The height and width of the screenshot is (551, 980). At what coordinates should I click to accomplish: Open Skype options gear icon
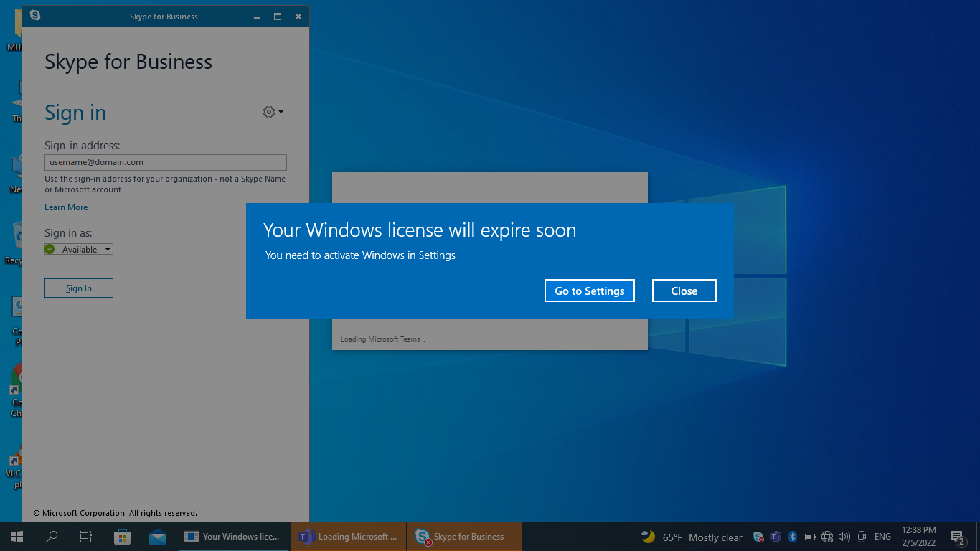tap(269, 112)
